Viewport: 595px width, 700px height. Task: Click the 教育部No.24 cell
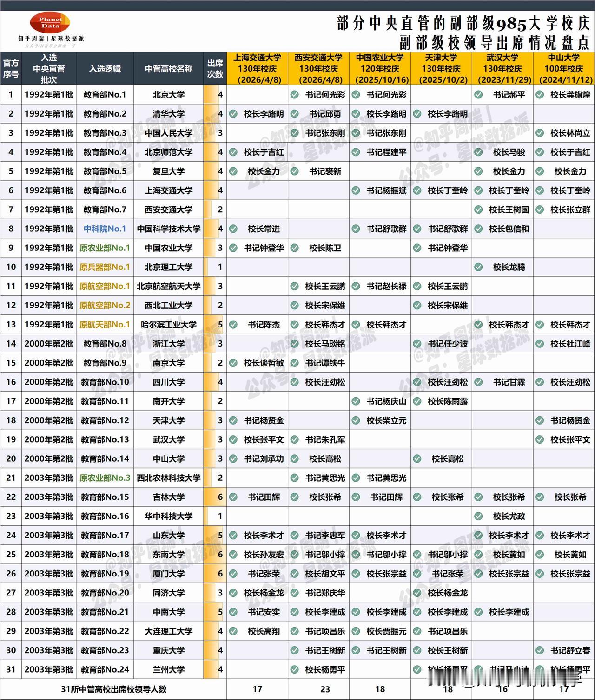[x=105, y=669]
